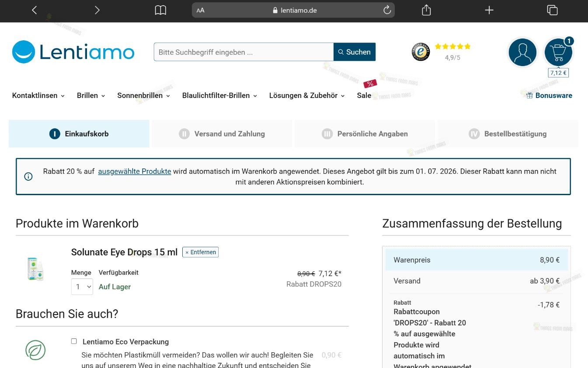
Task: Click the Suchen search button
Action: click(355, 52)
